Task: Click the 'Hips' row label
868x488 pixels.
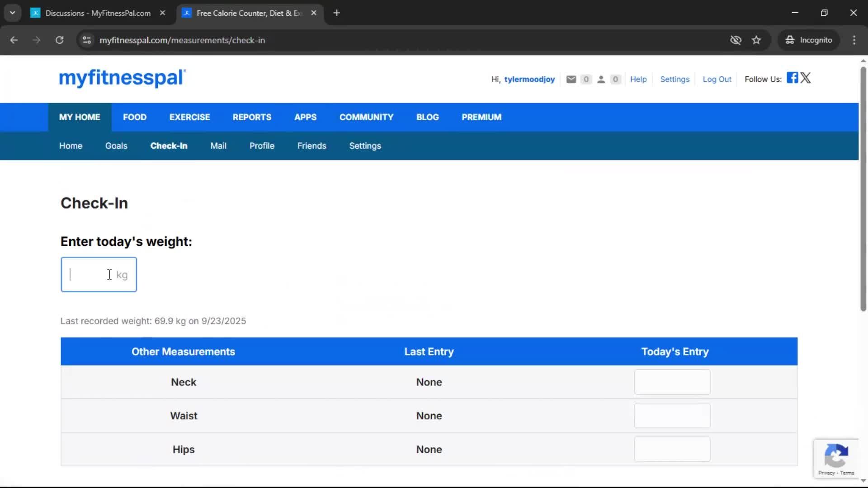Action: [184, 449]
